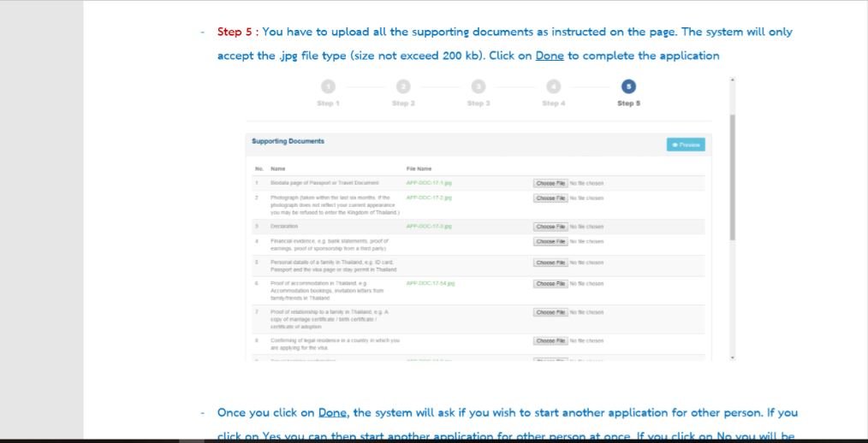Click the 'Step 1' label text

pyautogui.click(x=328, y=103)
